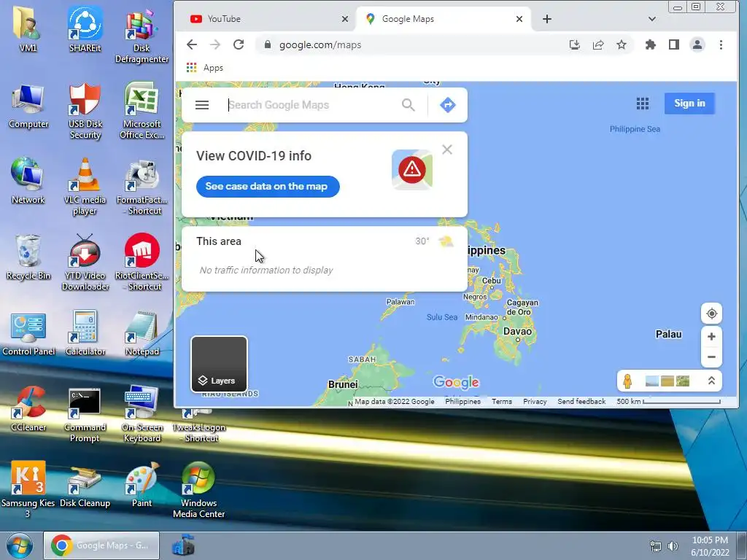
Task: Open the Windows Start menu
Action: (19, 545)
